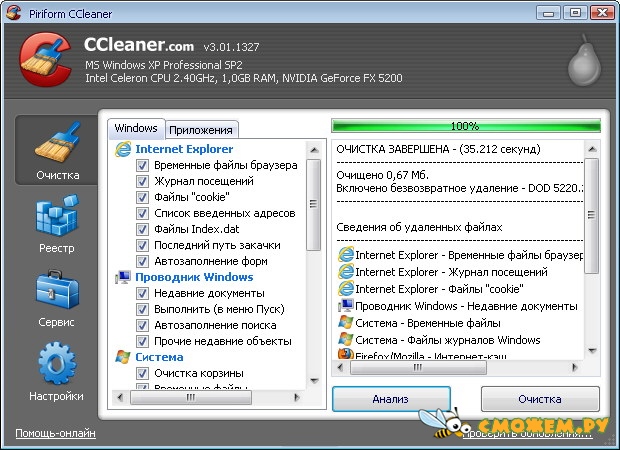Toggle Файлы Index.dat checkbox
This screenshot has height=450, width=620.
tap(142, 229)
